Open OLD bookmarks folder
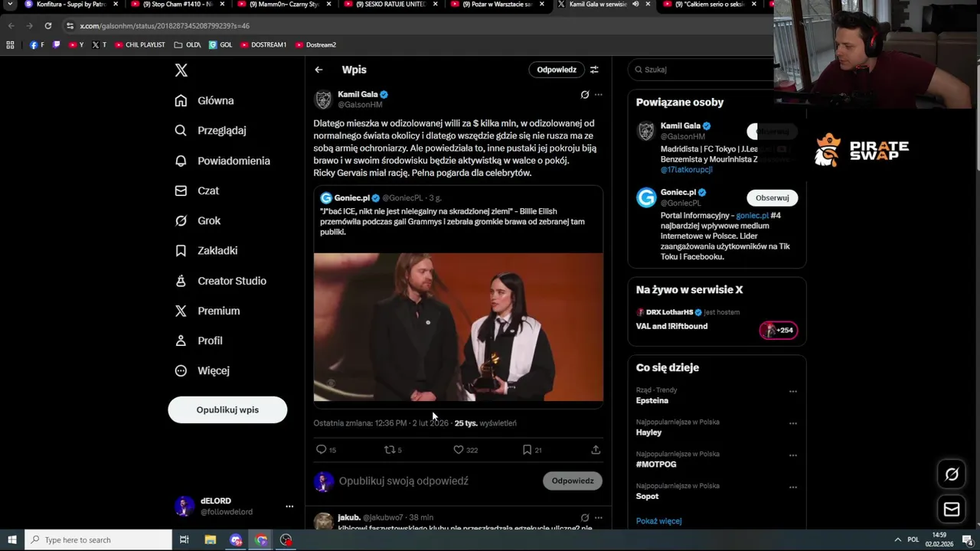This screenshot has width=980, height=551. pyautogui.click(x=188, y=45)
